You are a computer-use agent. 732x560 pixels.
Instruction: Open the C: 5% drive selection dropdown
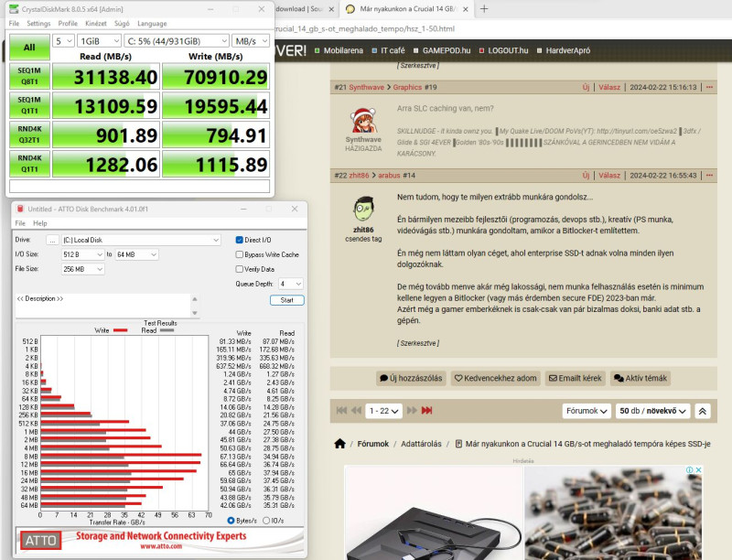pyautogui.click(x=177, y=41)
